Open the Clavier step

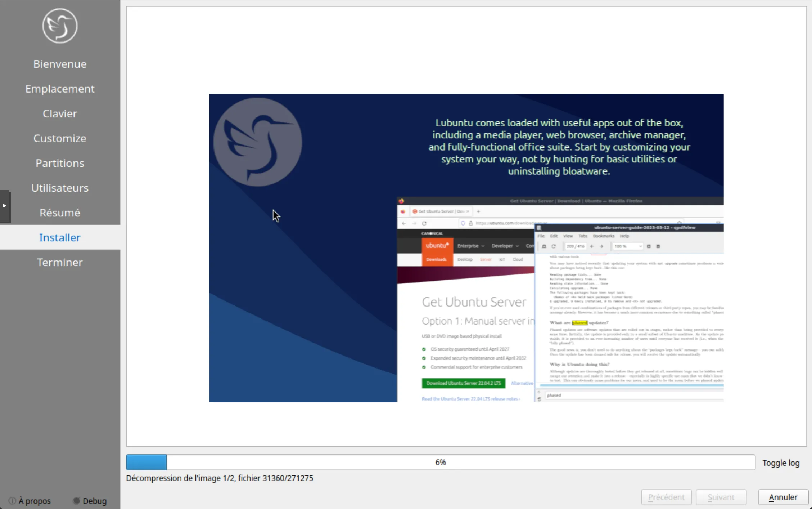coord(60,113)
